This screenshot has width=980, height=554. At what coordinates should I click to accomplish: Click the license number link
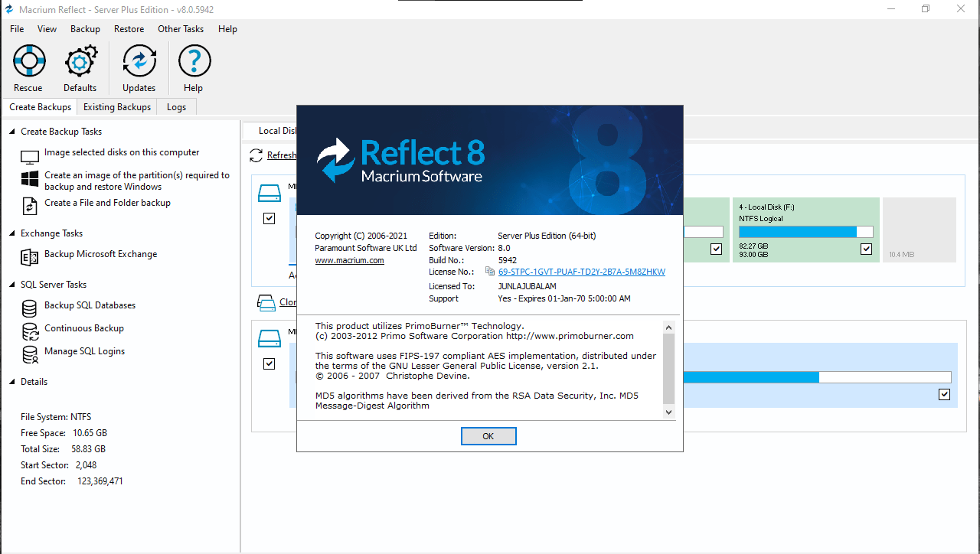click(582, 272)
